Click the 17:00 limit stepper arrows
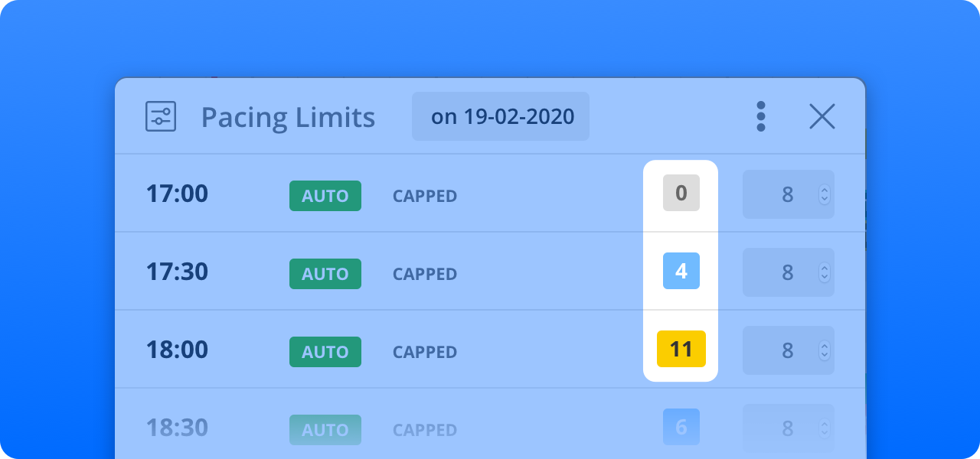This screenshot has height=459, width=980. 824,194
